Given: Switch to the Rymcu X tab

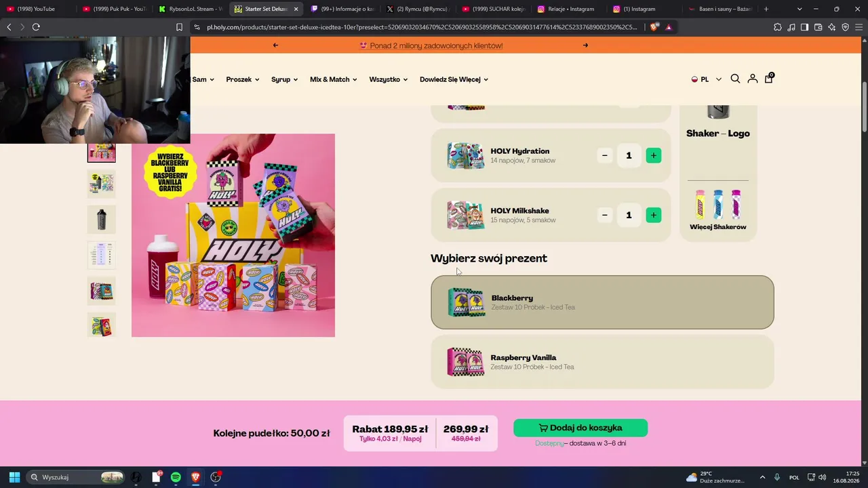Looking at the screenshot, I should click(418, 9).
